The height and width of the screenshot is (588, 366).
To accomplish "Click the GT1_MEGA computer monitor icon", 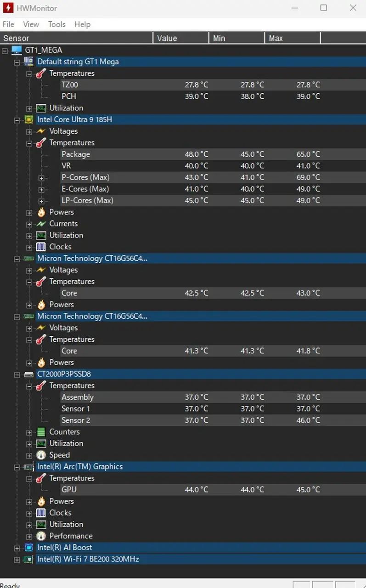I will (x=17, y=50).
